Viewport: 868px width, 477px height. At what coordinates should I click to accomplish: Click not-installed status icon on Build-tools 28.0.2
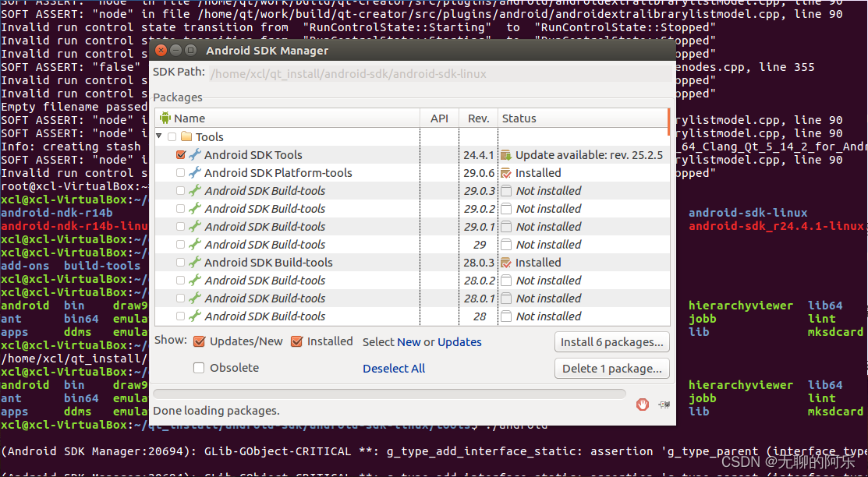click(x=506, y=281)
